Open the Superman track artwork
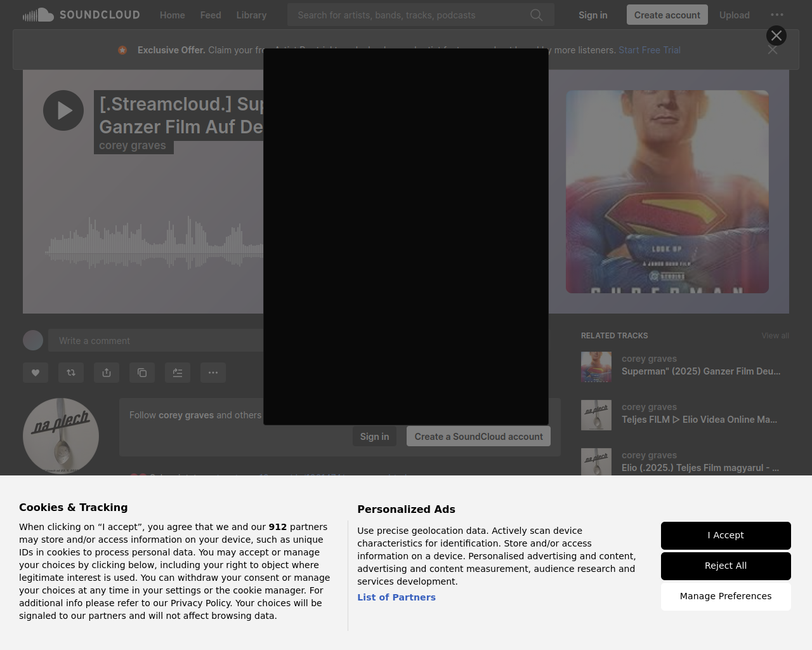The image size is (812, 650). pyautogui.click(x=667, y=192)
